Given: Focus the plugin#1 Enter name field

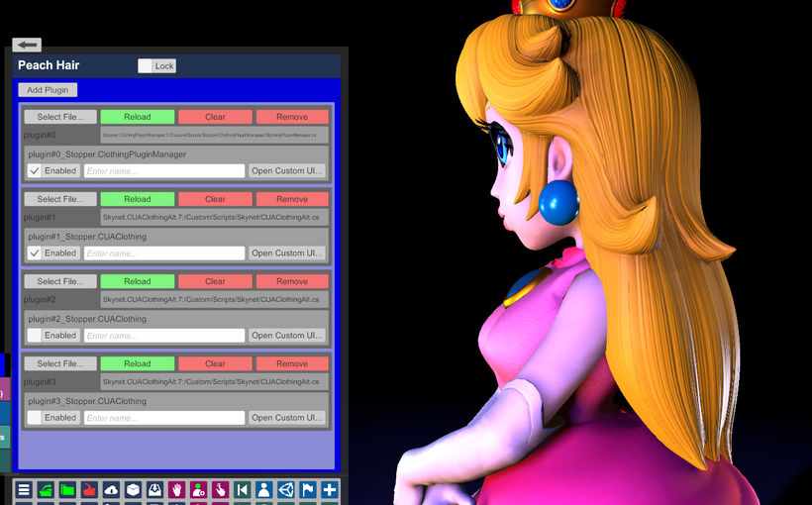Looking at the screenshot, I should 164,253.
